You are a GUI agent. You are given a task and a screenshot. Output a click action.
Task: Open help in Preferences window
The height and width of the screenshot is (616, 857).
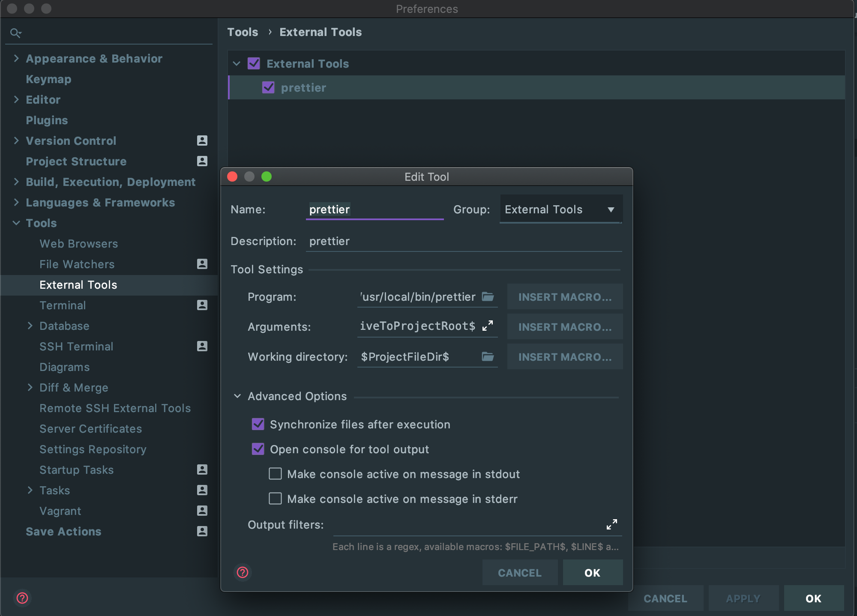coord(22,598)
